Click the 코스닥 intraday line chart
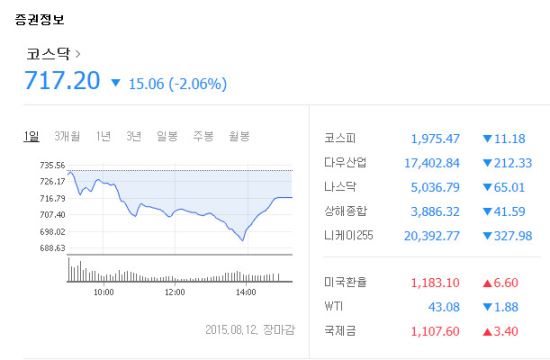The width and height of the screenshot is (550, 360). [x=180, y=209]
